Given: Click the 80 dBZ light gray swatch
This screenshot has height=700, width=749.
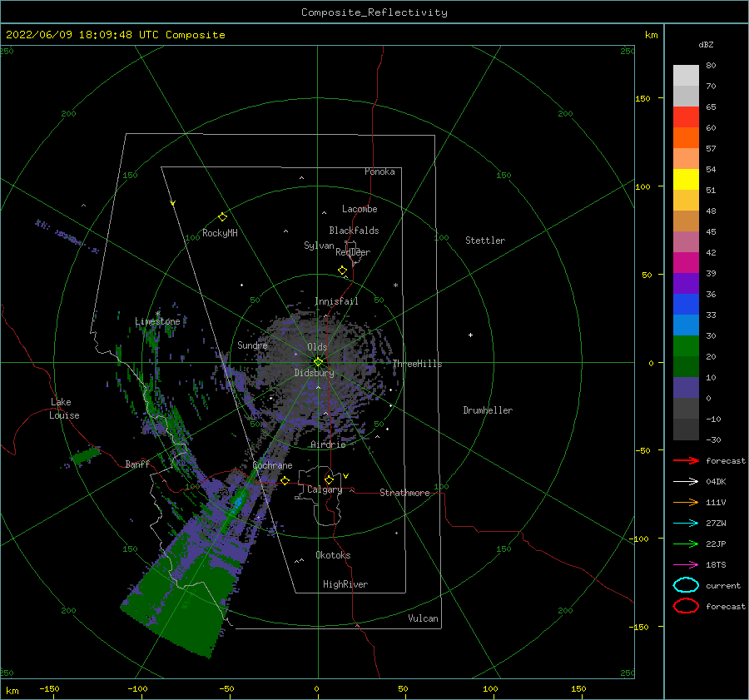Looking at the screenshot, I should point(686,76).
